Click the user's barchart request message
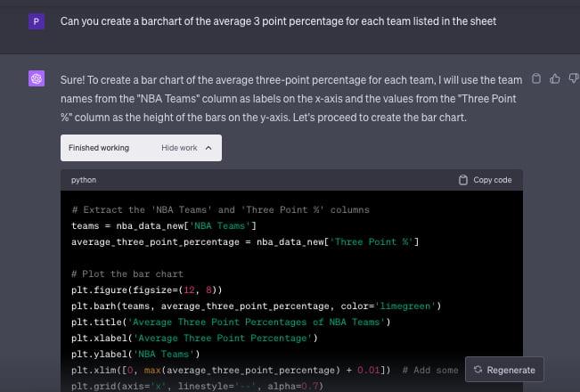 (x=278, y=20)
